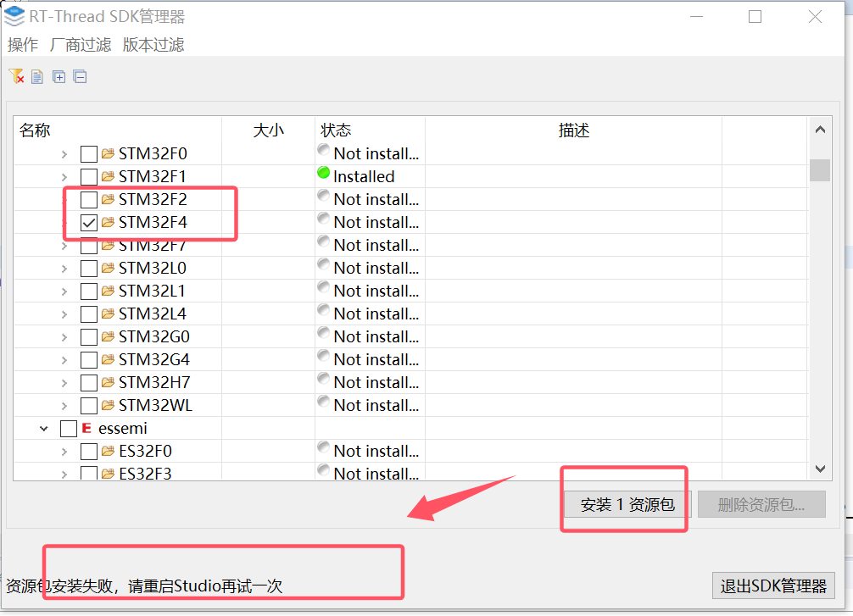Check the STM32F1 checkbox

point(89,177)
